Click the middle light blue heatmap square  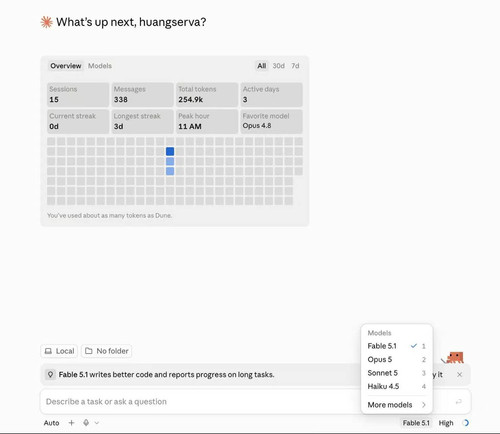(x=170, y=161)
